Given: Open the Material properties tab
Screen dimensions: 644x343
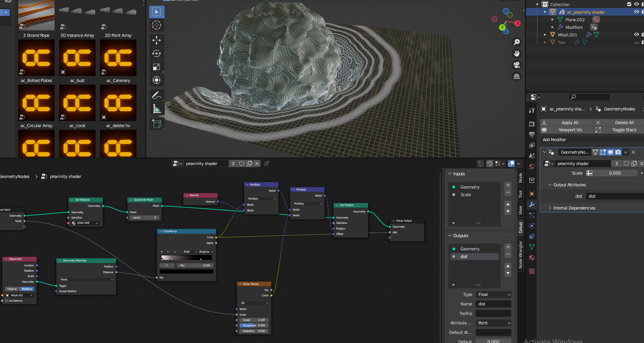Looking at the screenshot, I should tap(532, 258).
